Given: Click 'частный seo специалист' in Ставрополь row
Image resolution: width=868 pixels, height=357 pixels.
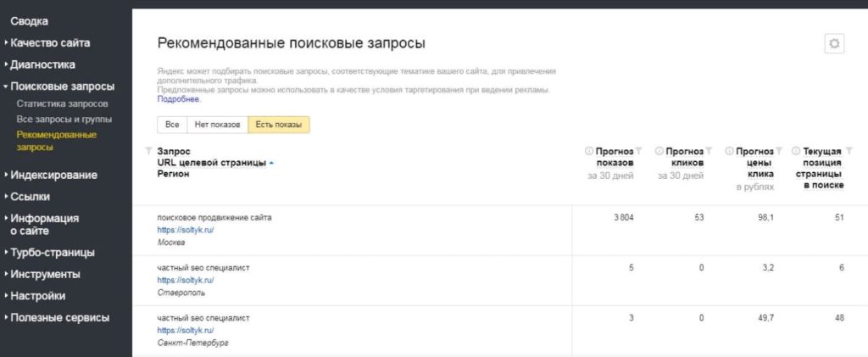Looking at the screenshot, I should [x=203, y=268].
